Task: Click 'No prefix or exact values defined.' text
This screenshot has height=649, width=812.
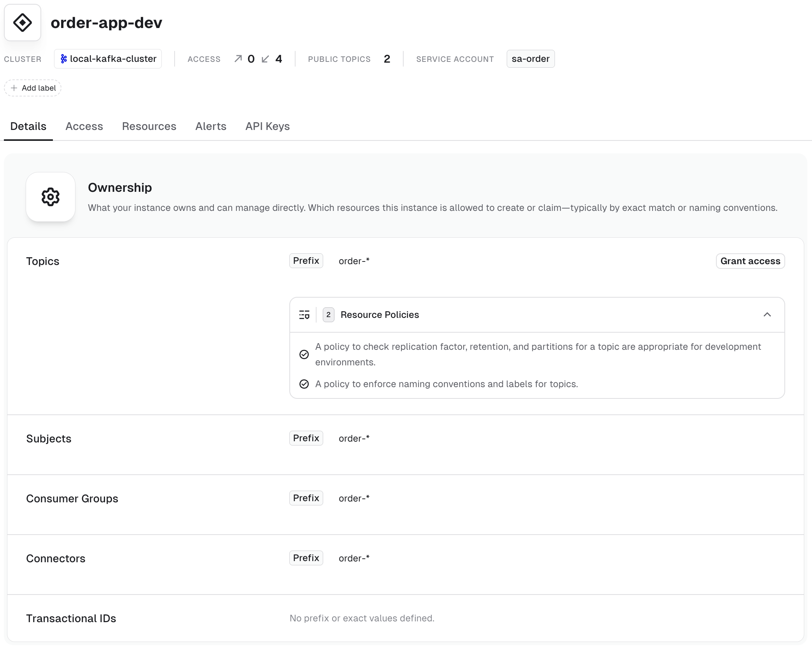Action: click(362, 618)
